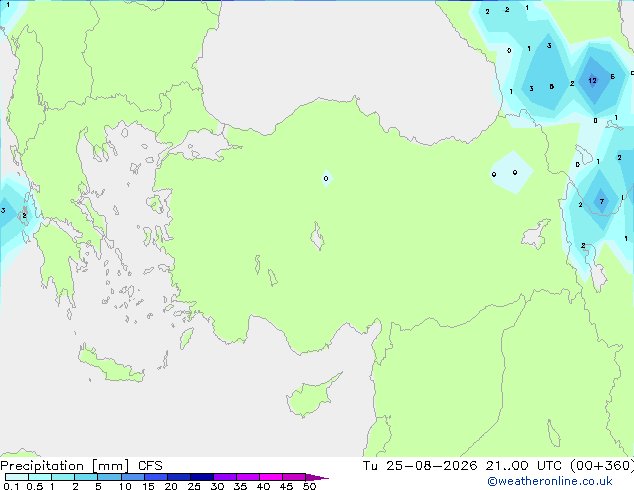This screenshot has width=634, height=490.
Task: Pick the 5–10 legend color swatch
Action: coord(109,477)
